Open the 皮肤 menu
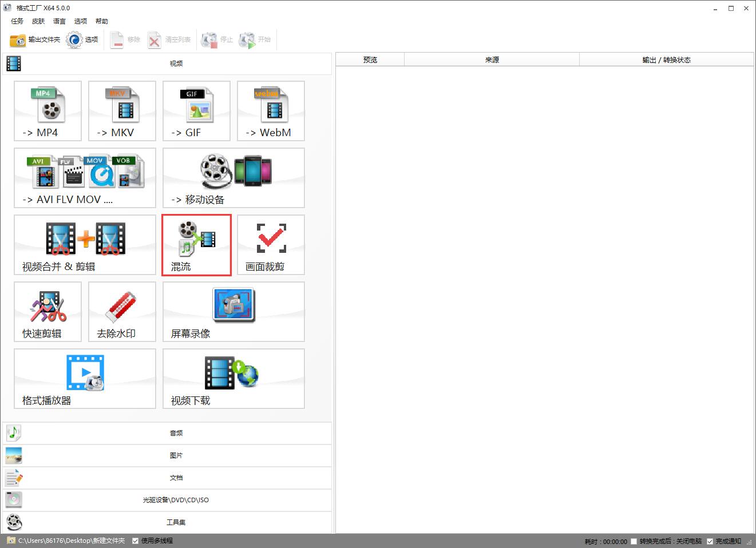 coord(38,21)
